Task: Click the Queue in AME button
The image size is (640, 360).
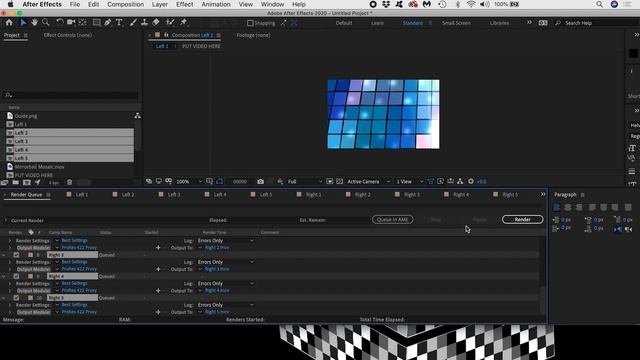Action: coord(393,220)
